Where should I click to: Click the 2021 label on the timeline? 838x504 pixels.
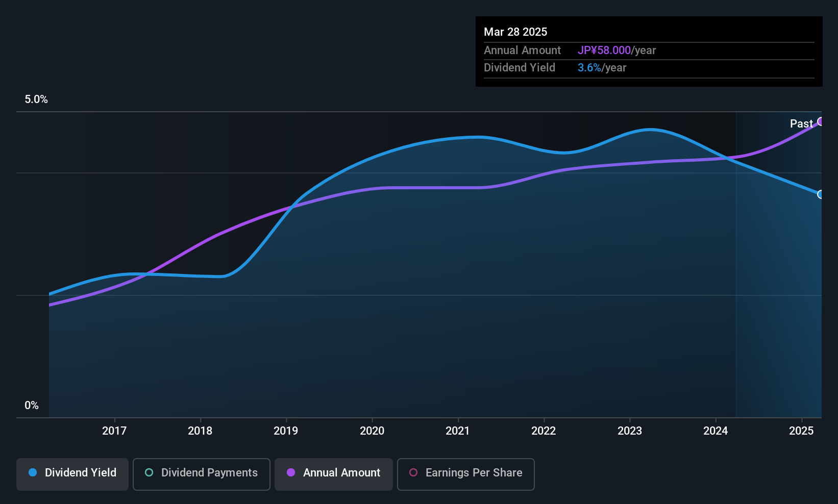[x=458, y=431]
